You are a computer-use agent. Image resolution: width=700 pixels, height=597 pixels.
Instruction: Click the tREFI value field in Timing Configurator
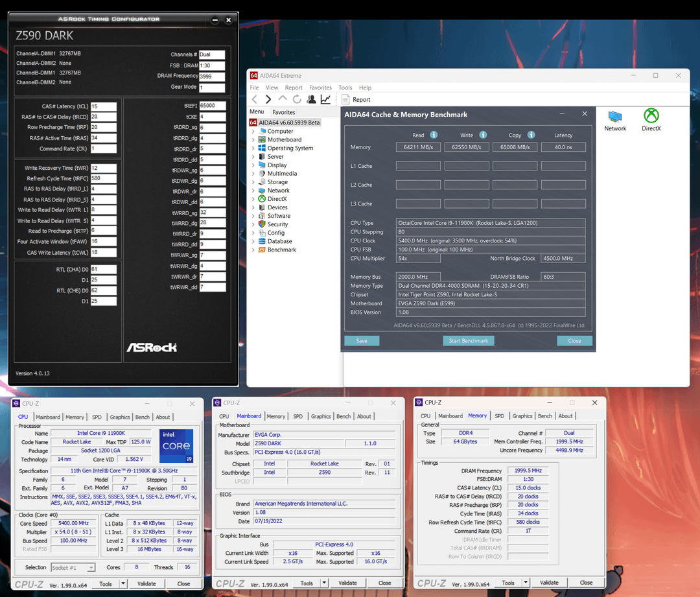pyautogui.click(x=212, y=106)
